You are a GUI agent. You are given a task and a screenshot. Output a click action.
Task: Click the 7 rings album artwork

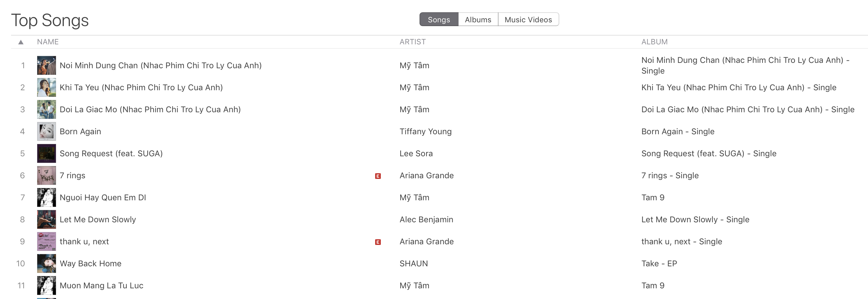pyautogui.click(x=47, y=175)
